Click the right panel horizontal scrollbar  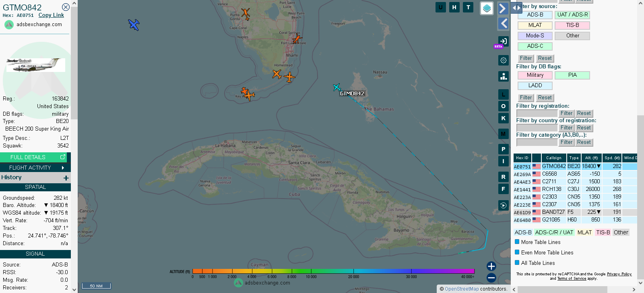coord(562,289)
